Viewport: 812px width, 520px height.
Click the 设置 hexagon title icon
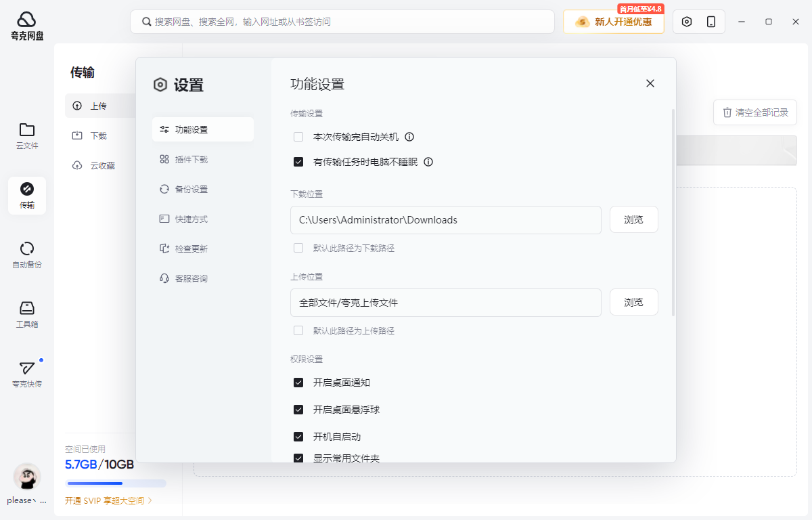pyautogui.click(x=160, y=85)
